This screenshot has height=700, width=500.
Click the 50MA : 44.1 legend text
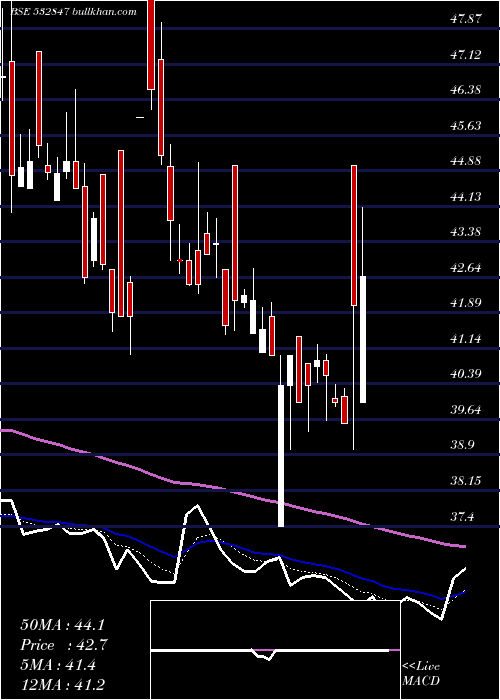click(64, 625)
